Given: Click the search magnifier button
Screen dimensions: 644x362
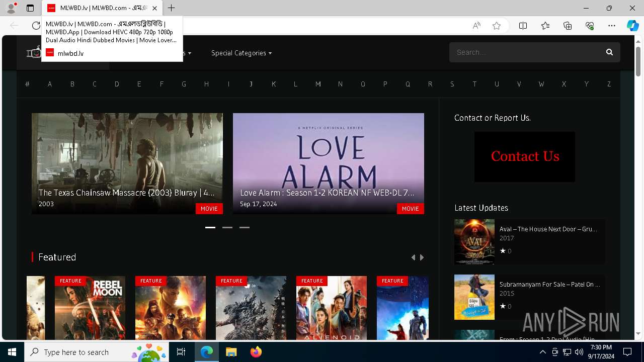Looking at the screenshot, I should coord(609,52).
